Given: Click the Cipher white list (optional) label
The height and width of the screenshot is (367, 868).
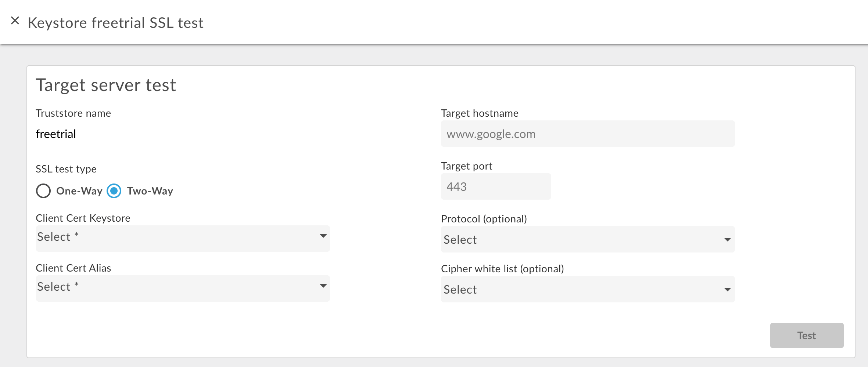Looking at the screenshot, I should pyautogui.click(x=503, y=269).
